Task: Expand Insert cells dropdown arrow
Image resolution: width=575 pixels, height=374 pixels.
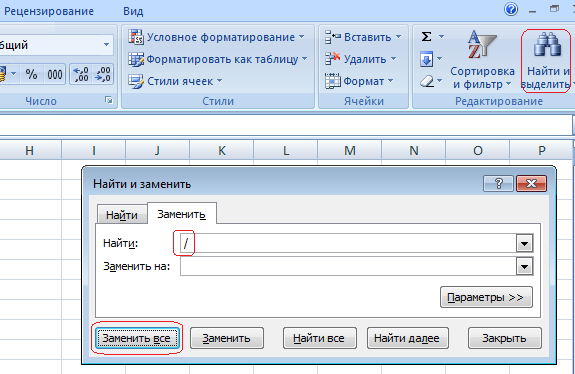Action: tap(398, 37)
